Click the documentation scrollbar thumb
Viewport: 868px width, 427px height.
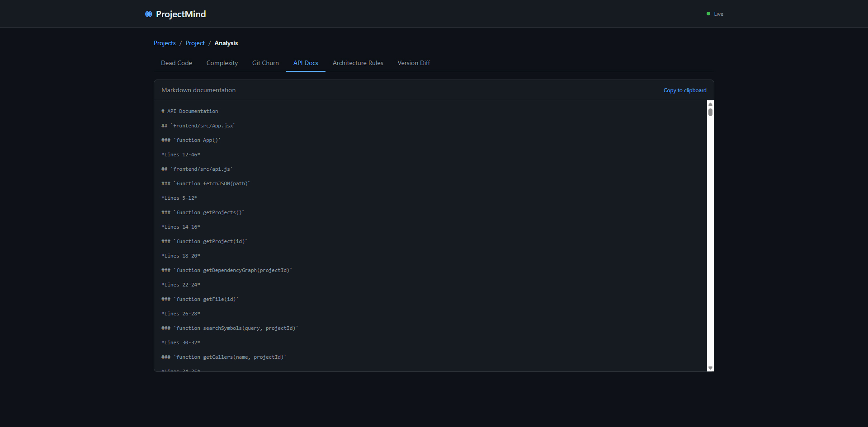710,112
